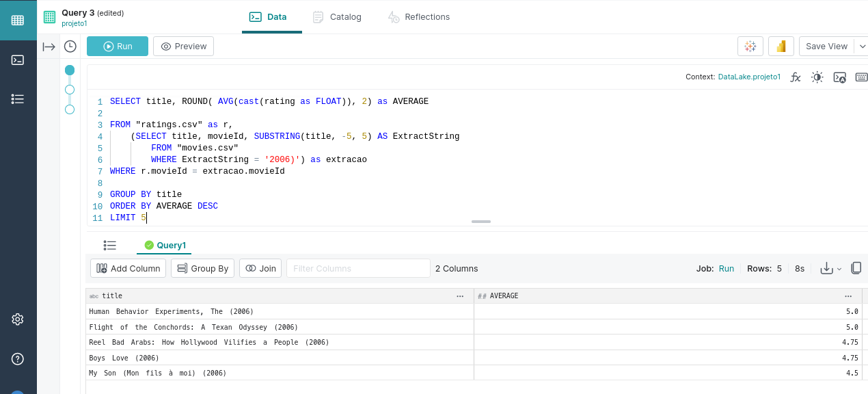868x394 pixels.
Task: Open the Tableau export icon
Action: (750, 46)
